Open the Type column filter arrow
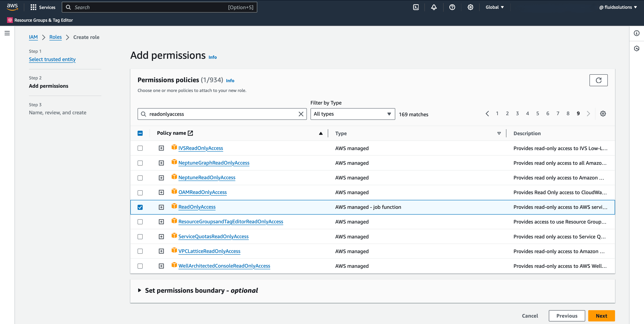The image size is (644, 324). click(x=499, y=133)
